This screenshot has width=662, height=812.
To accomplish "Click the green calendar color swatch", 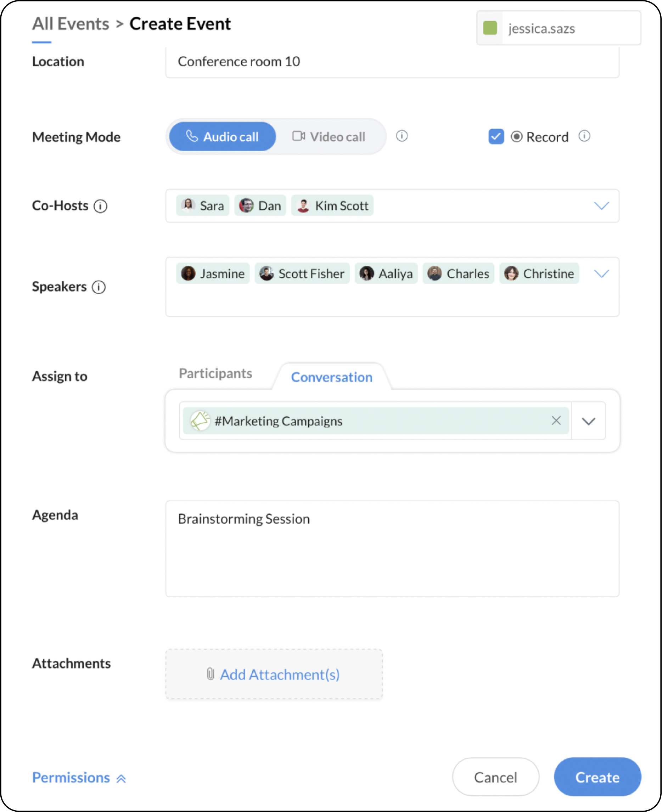I will [490, 28].
